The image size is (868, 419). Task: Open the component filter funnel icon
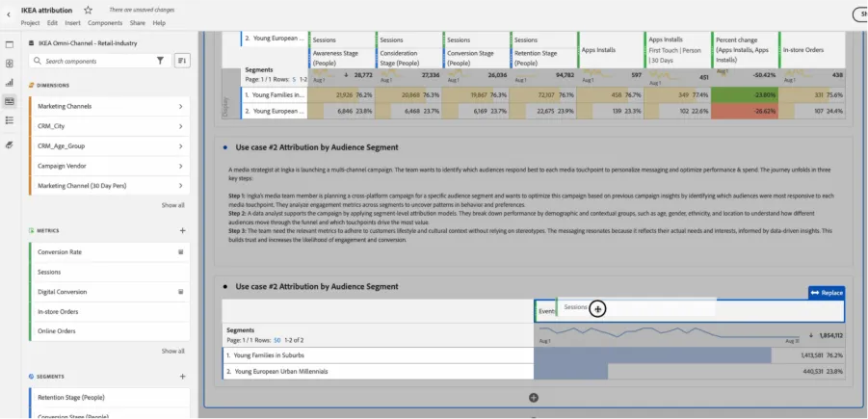160,61
